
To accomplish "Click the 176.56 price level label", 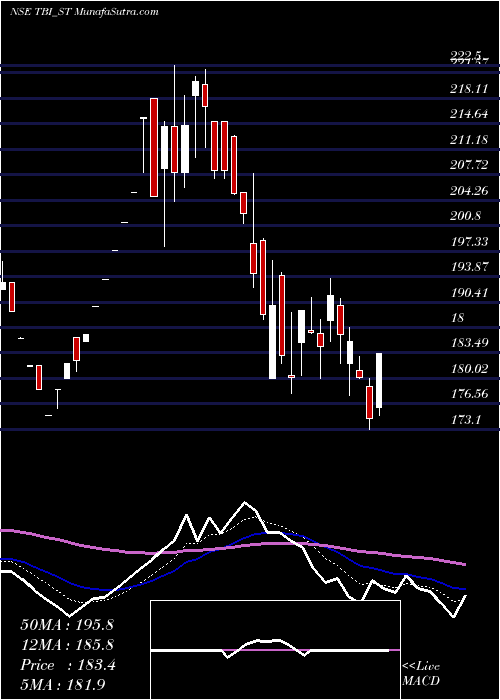I will 468,394.
